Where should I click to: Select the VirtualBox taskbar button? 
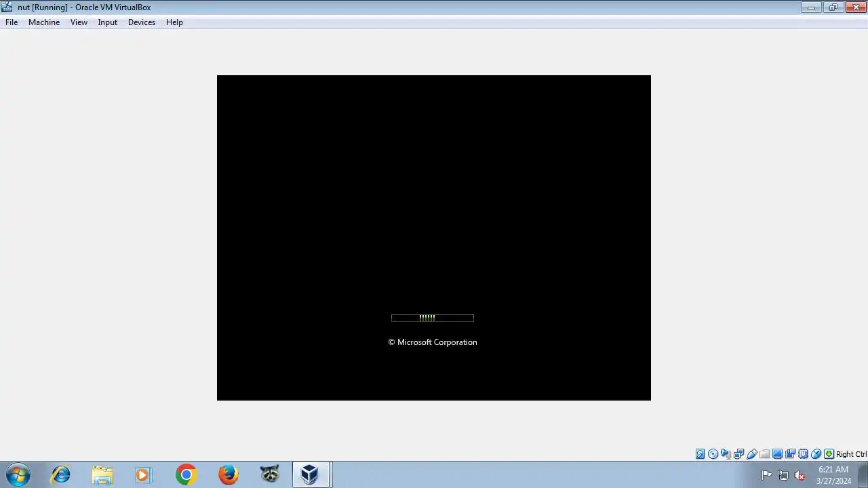pos(311,474)
